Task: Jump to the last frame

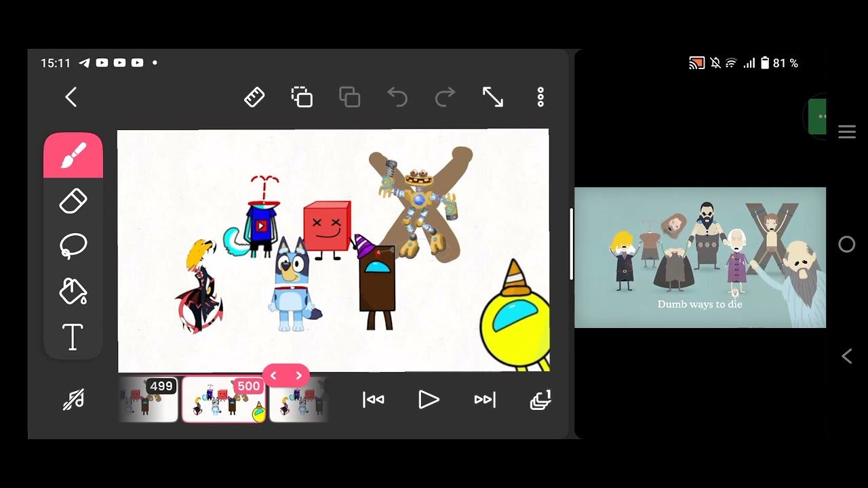Action: point(485,400)
